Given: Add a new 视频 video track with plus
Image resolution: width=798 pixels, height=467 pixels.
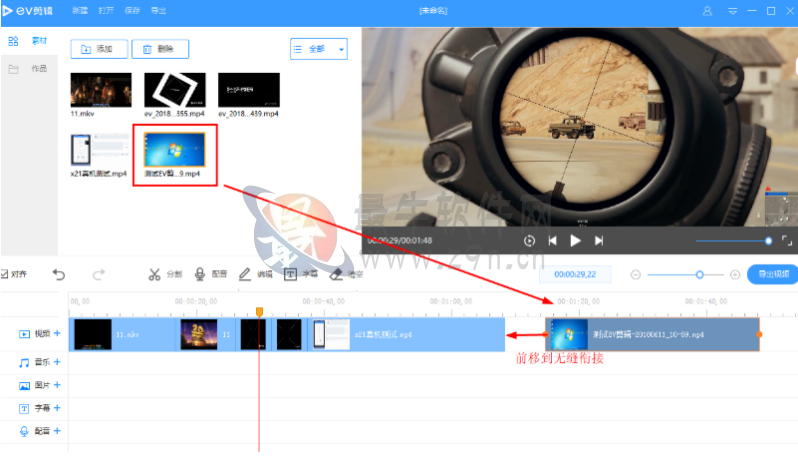Looking at the screenshot, I should coord(57,333).
